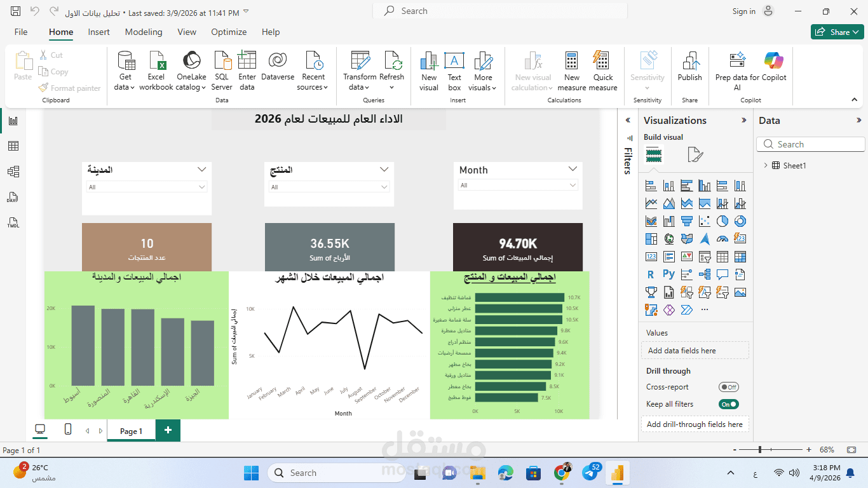Open the Enter data dialog
Image resolution: width=868 pixels, height=488 pixels.
pyautogui.click(x=247, y=71)
